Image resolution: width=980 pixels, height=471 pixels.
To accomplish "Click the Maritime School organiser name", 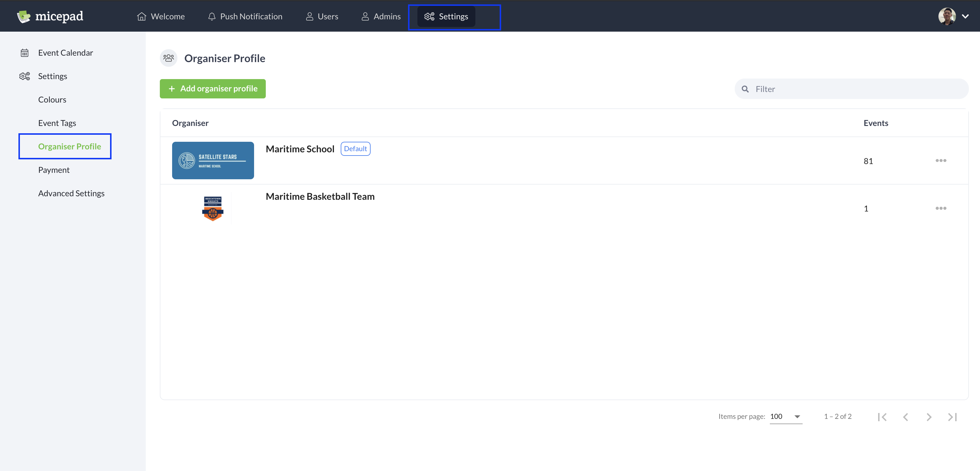I will [x=300, y=149].
